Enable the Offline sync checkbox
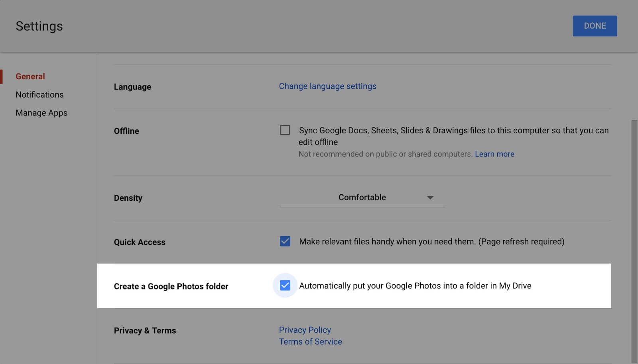Image resolution: width=638 pixels, height=364 pixels. [285, 130]
